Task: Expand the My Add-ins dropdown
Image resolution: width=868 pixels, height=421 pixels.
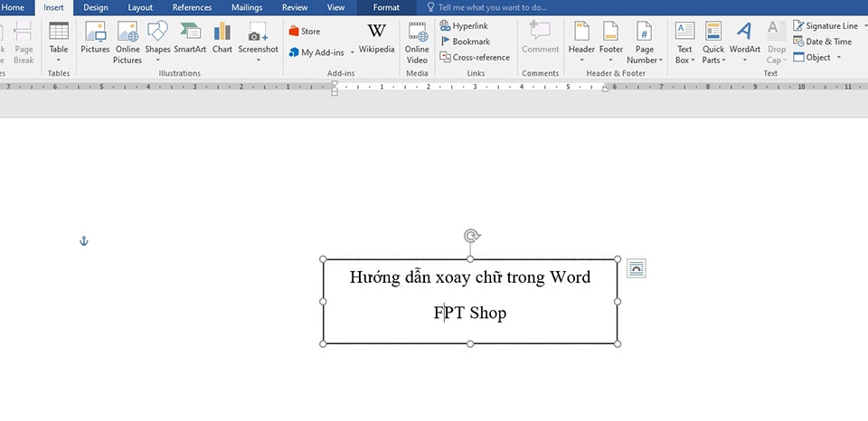Action: point(352,53)
